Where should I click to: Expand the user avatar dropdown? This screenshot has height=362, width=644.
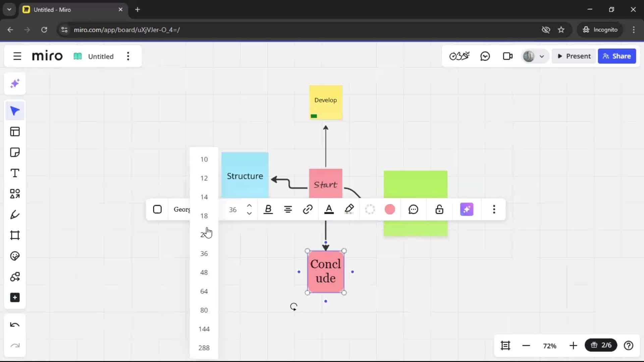541,57
